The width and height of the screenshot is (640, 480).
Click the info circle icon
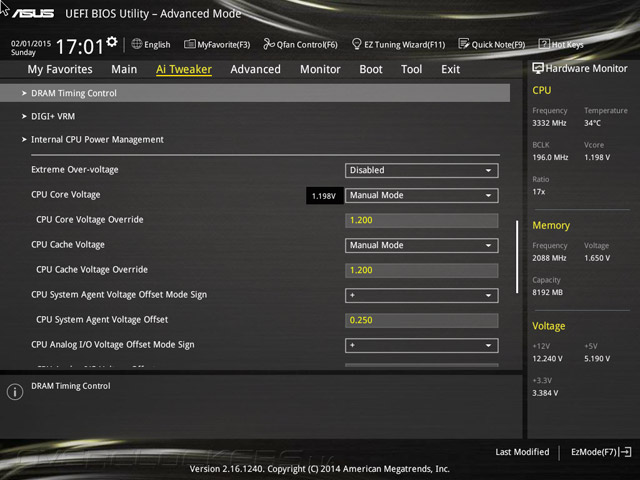click(x=15, y=392)
